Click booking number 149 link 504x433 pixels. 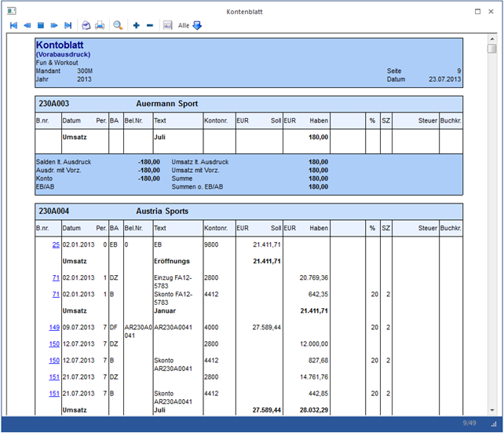tap(54, 327)
